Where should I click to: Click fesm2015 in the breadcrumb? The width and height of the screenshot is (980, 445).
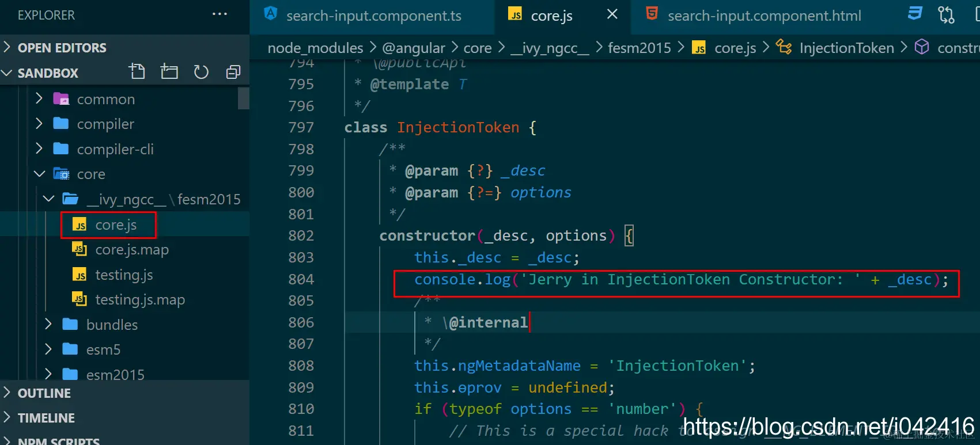point(640,48)
